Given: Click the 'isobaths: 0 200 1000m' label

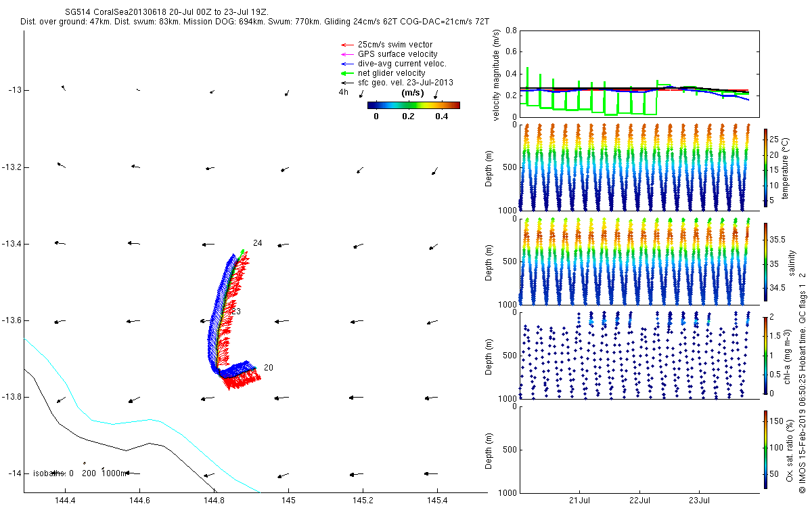Looking at the screenshot, I should tap(80, 473).
